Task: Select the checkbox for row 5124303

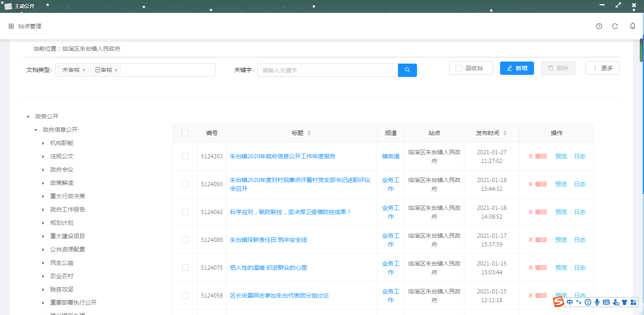Action: pos(185,156)
